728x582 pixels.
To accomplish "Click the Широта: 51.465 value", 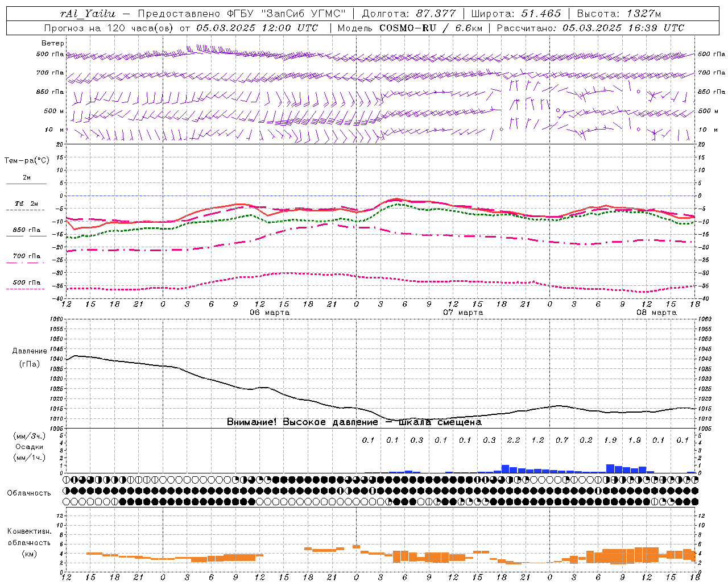I will coord(516,14).
